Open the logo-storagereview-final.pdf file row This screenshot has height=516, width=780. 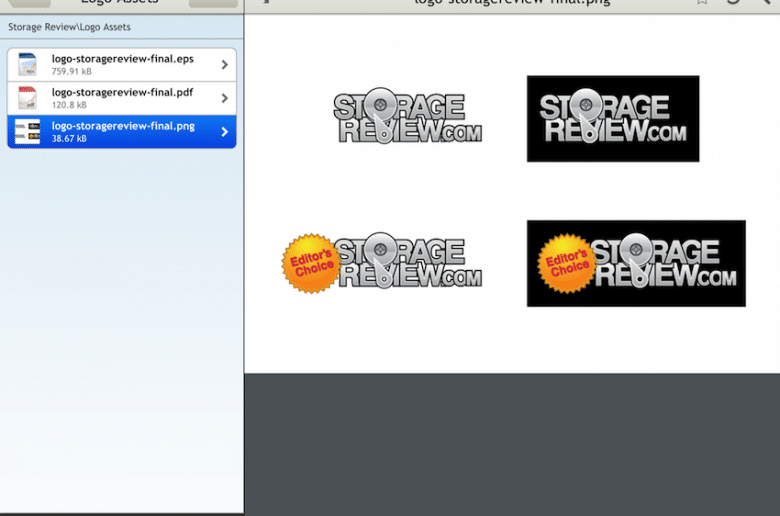click(122, 98)
